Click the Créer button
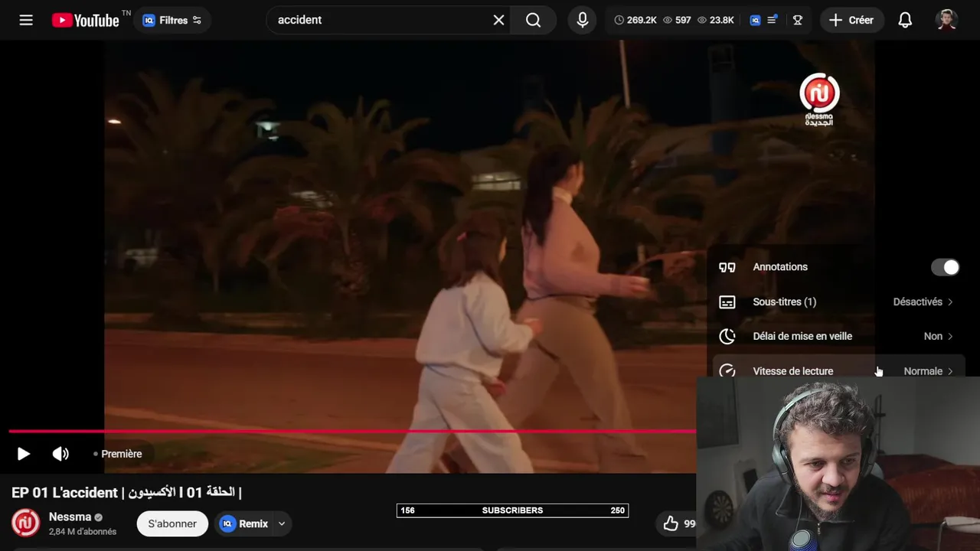The width and height of the screenshot is (980, 551). pos(851,20)
